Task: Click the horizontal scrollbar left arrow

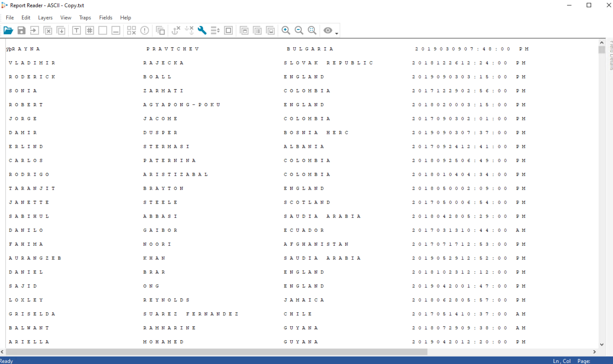Action: click(2, 352)
